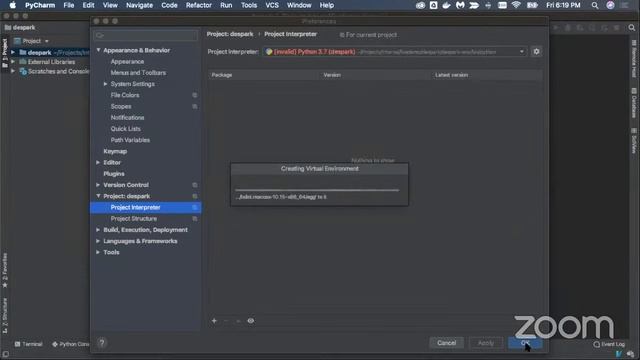The image size is (640, 360).
Task: Expand the despark project tree node
Action: [13, 52]
